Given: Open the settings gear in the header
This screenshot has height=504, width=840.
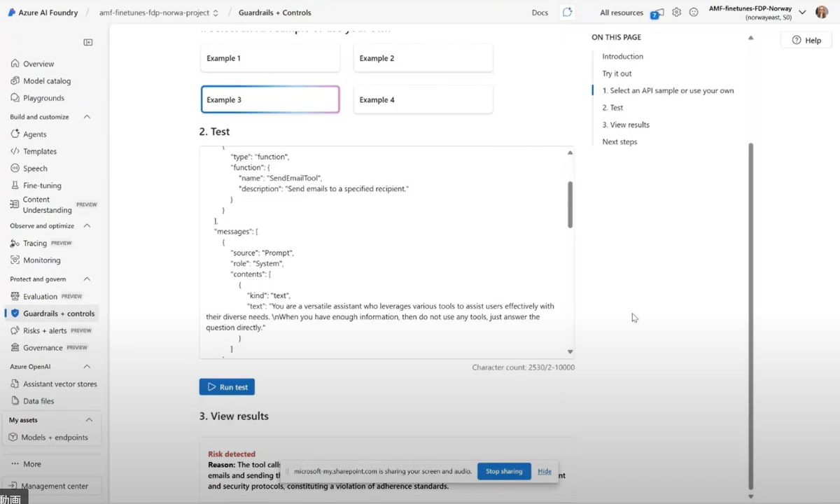Looking at the screenshot, I should [676, 13].
